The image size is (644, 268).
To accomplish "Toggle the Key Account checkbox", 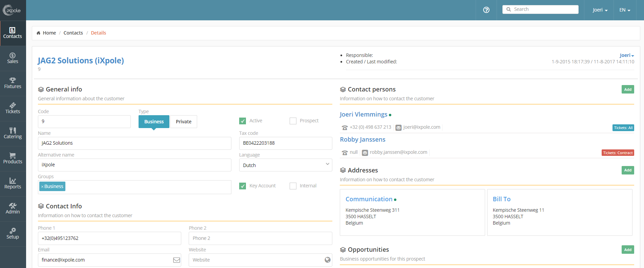I will (243, 186).
